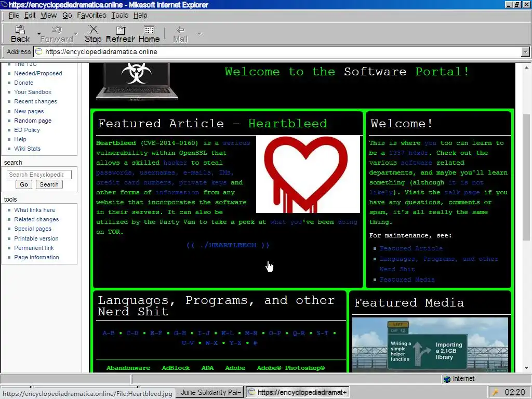Open Wiki Stats link
532x399 pixels.
pos(27,149)
